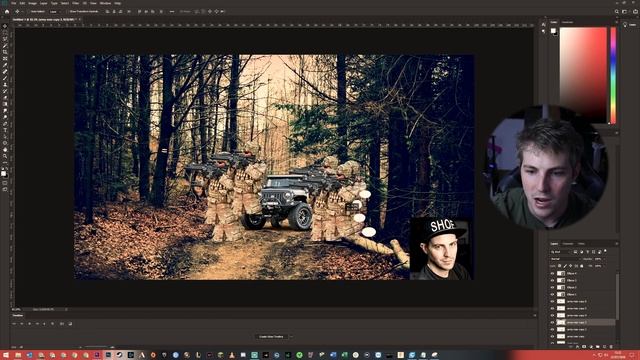Hide the Ellipse 3 layer
This screenshot has width=640, height=360.
click(552, 280)
